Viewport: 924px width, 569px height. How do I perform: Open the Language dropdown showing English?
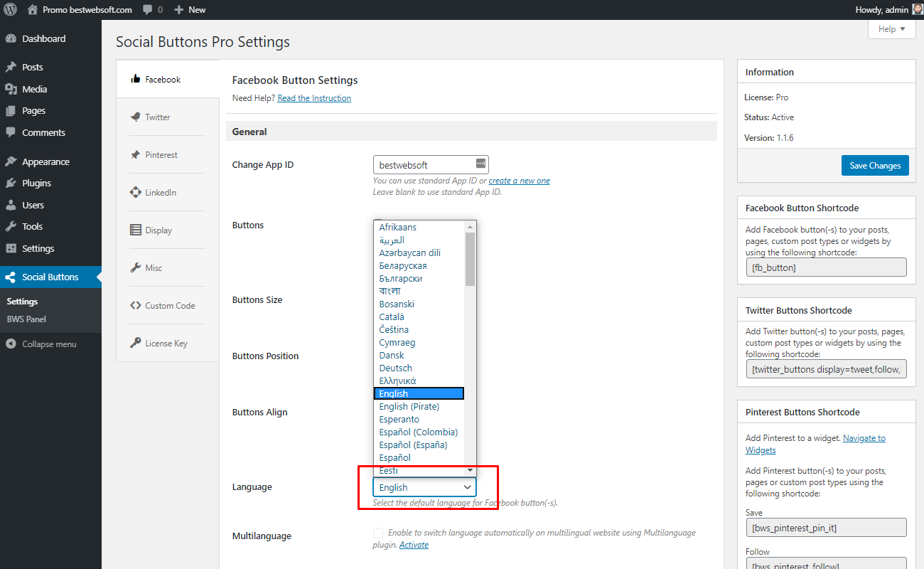pos(424,487)
